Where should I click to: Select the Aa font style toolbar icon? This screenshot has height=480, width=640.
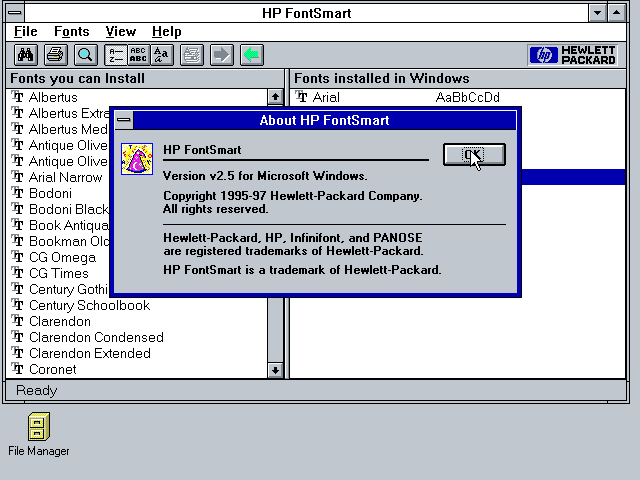(162, 55)
